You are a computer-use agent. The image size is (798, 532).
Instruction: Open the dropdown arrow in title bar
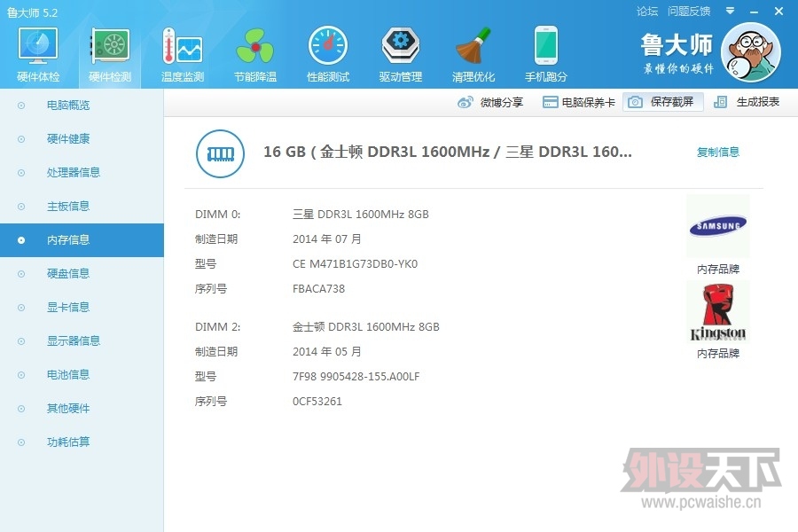[x=730, y=11]
